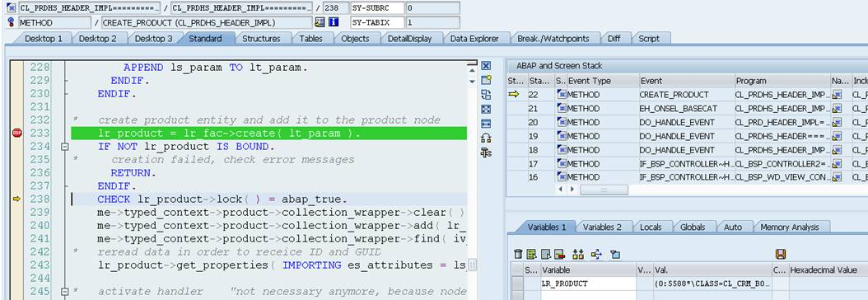
Task: Click the icon with red minus in Variables toolbar
Action: point(559,254)
